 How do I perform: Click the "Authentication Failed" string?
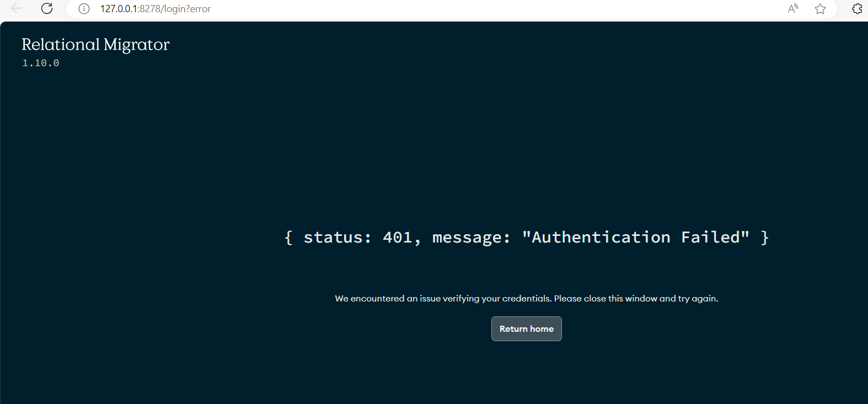635,237
